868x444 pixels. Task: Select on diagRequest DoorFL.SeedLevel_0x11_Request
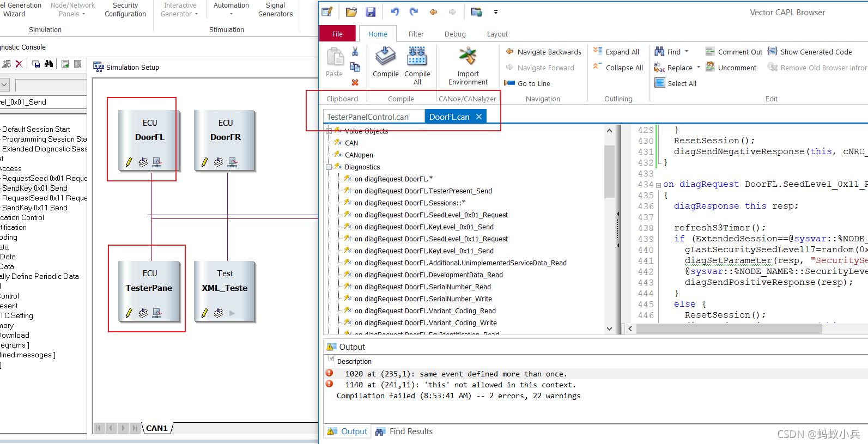(431, 239)
